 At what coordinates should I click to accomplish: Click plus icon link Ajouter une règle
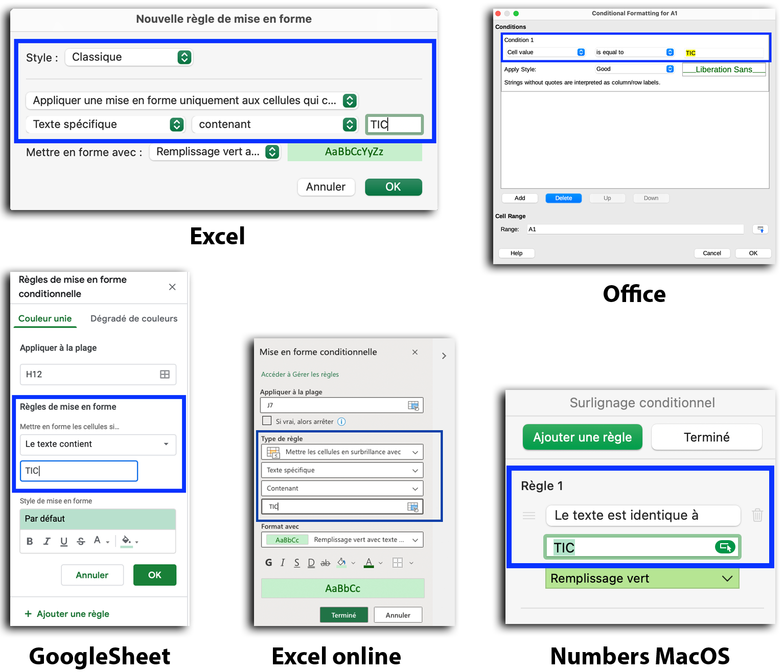[67, 614]
